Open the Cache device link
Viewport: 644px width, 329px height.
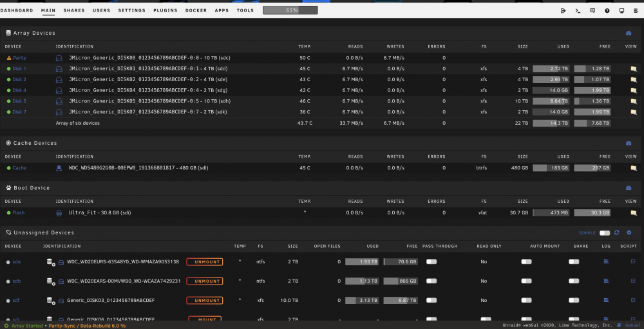point(19,168)
